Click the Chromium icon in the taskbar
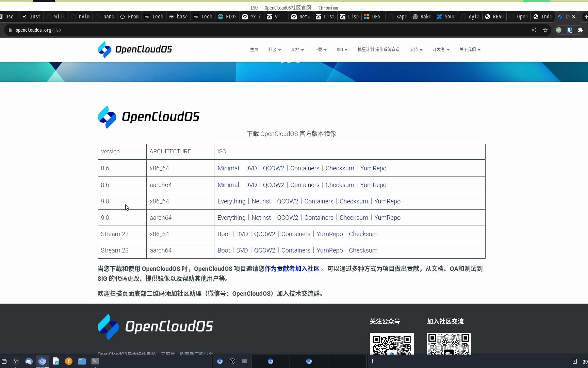The height and width of the screenshot is (368, 588). coord(42,361)
